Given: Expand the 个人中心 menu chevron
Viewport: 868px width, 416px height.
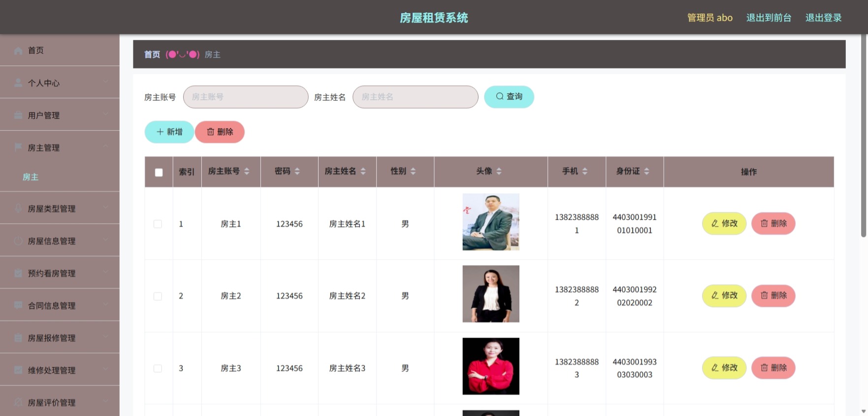Looking at the screenshot, I should [105, 82].
